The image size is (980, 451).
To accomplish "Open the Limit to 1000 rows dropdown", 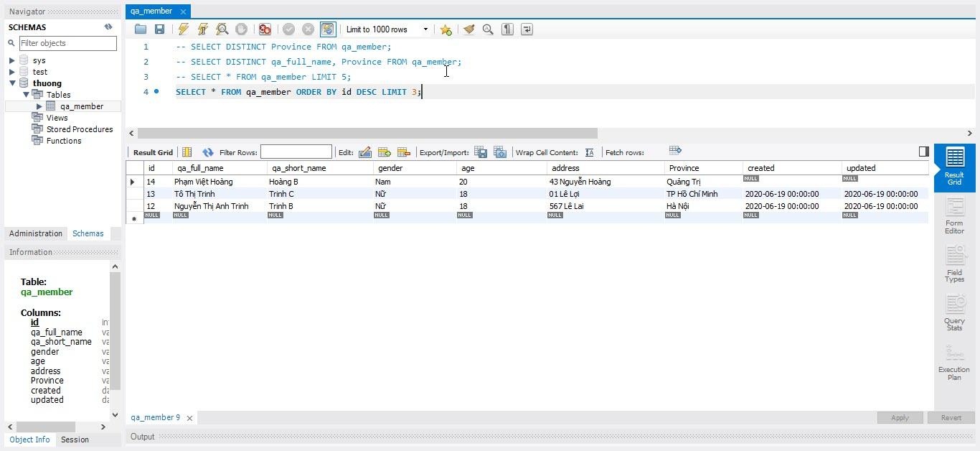I will (425, 29).
